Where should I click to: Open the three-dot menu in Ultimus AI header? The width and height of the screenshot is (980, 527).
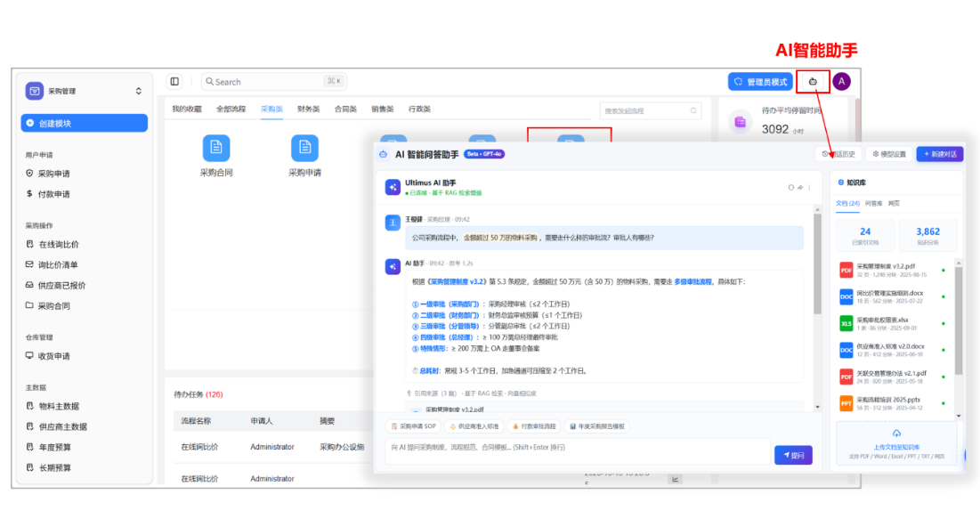pyautogui.click(x=809, y=188)
